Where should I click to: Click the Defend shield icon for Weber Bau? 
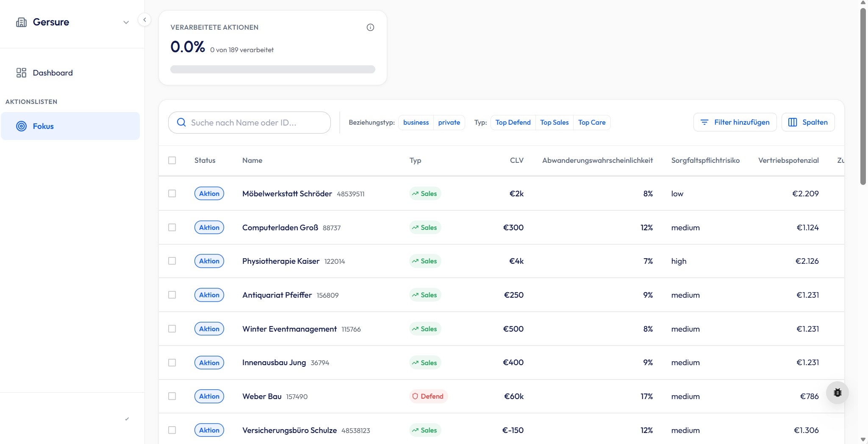tap(415, 397)
